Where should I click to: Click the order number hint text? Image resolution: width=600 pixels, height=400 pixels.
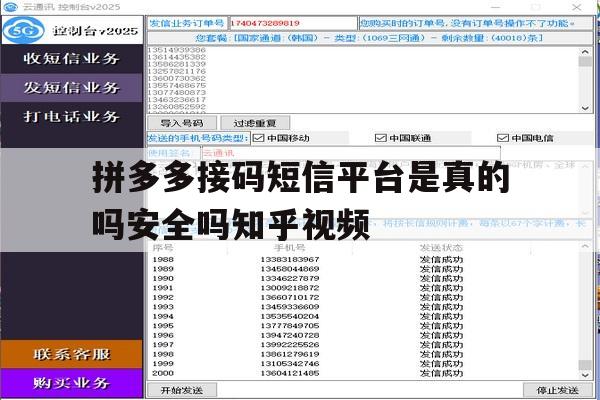(467, 23)
